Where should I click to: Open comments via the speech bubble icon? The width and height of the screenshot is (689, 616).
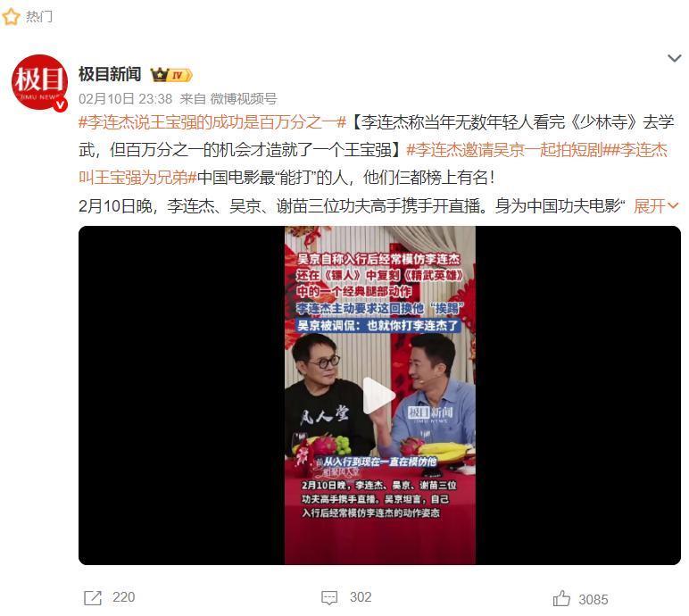329,597
